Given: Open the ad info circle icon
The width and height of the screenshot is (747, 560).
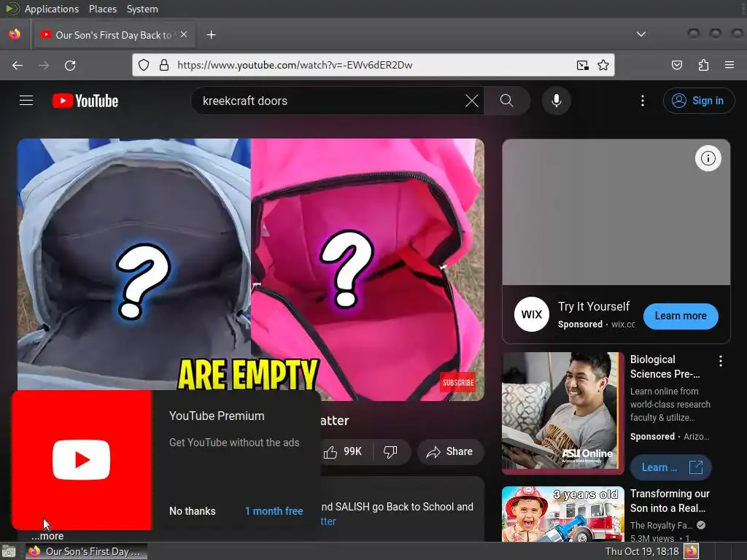Looking at the screenshot, I should tap(708, 158).
